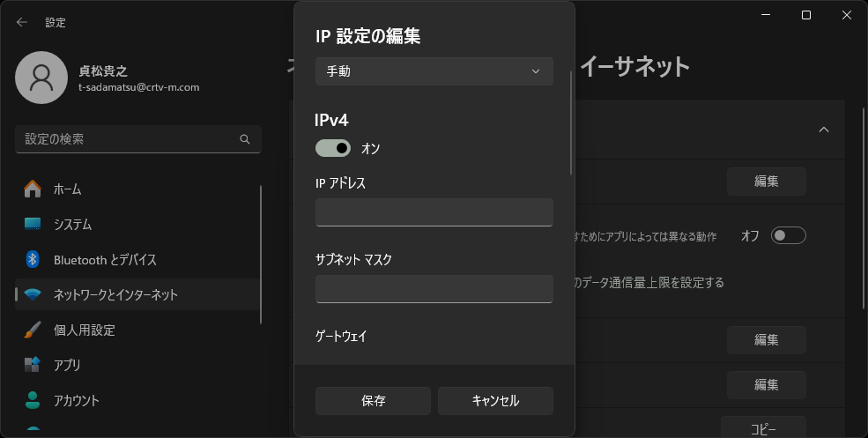The height and width of the screenshot is (438, 868).
Task: Click the イーサネット page heading
Action: 635,67
